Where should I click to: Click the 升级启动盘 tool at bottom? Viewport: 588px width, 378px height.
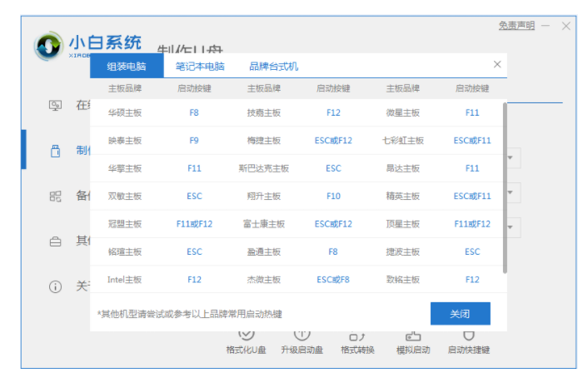click(x=301, y=343)
